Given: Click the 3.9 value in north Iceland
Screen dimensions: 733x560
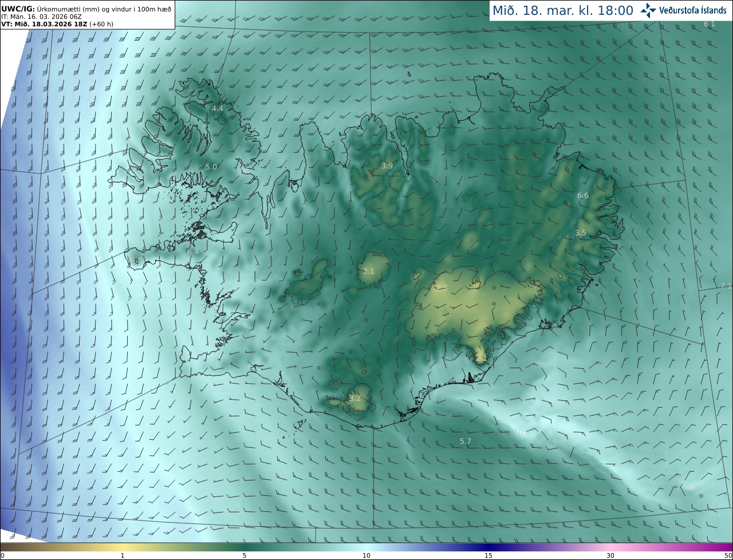Looking at the screenshot, I should coord(387,165).
